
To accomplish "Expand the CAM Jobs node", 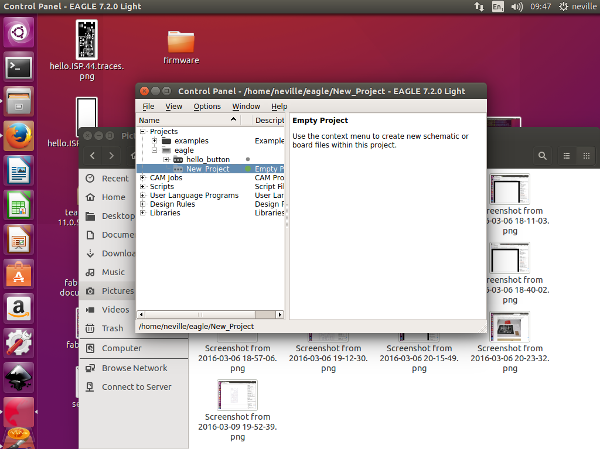I will (143, 178).
